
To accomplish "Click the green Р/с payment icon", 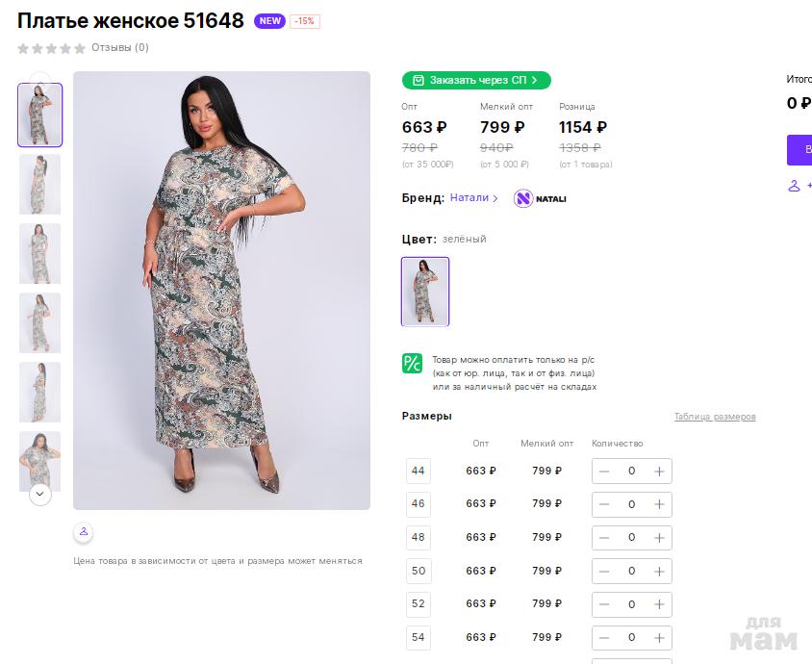I will [412, 363].
